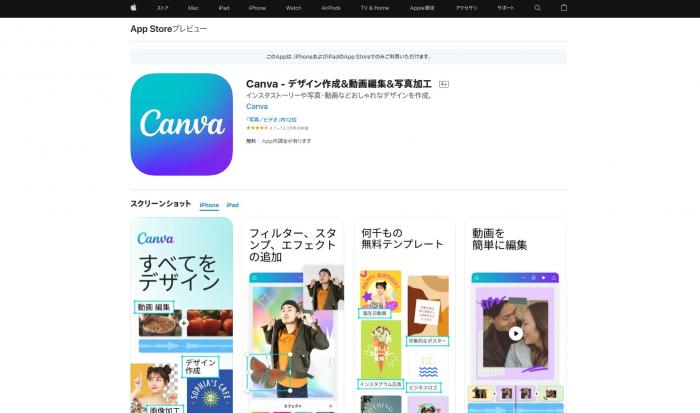Image resolution: width=700 pixels, height=413 pixels.
Task: Click the play button in video screenshot
Action: pos(516,334)
